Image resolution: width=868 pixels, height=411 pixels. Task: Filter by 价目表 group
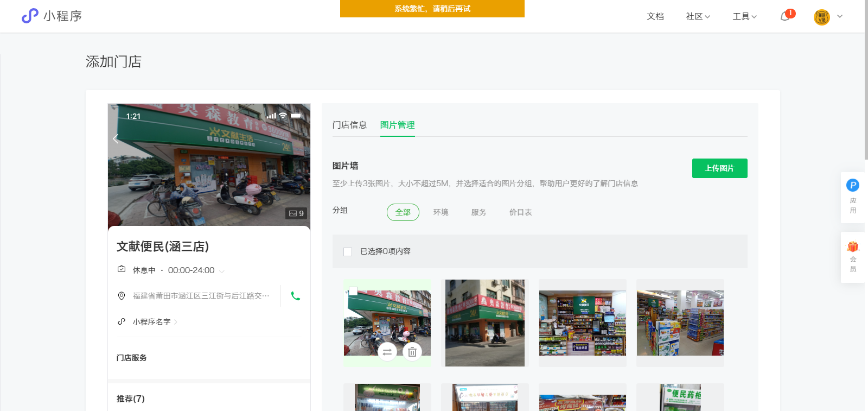pyautogui.click(x=521, y=212)
